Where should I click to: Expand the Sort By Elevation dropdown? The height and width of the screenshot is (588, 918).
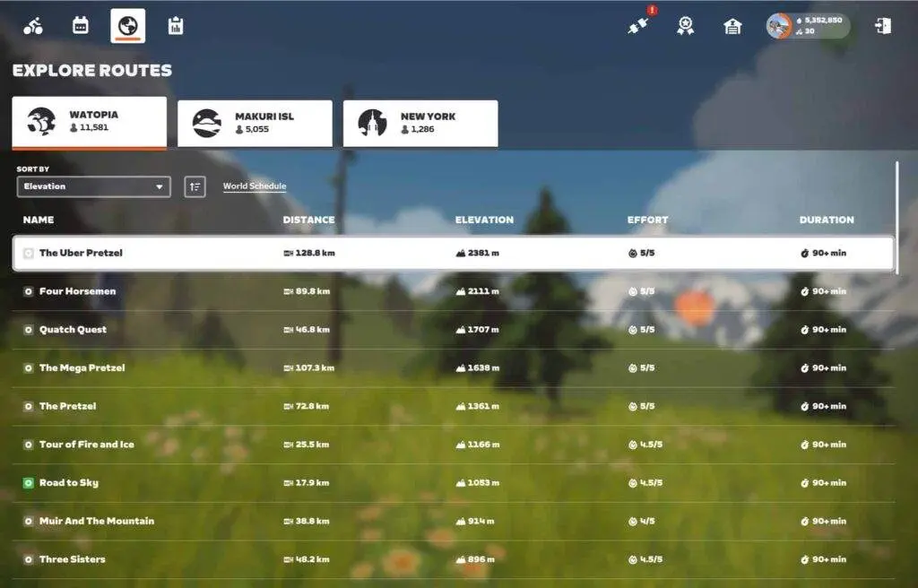93,186
